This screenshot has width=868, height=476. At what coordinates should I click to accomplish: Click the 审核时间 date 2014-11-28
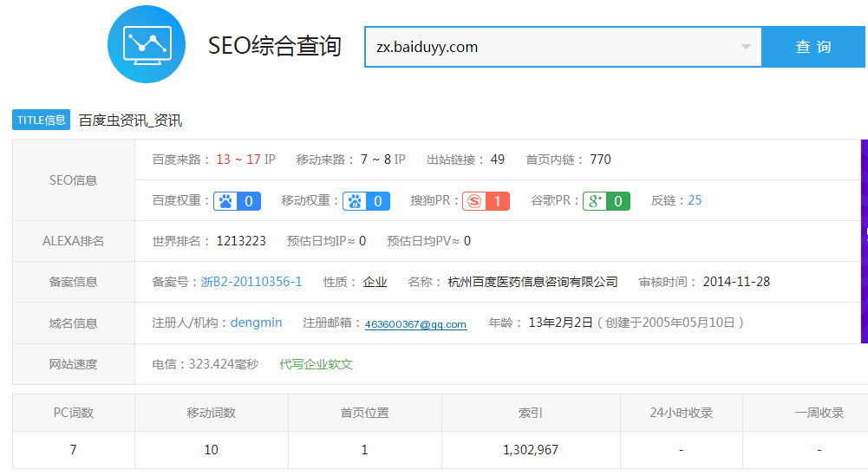[736, 282]
